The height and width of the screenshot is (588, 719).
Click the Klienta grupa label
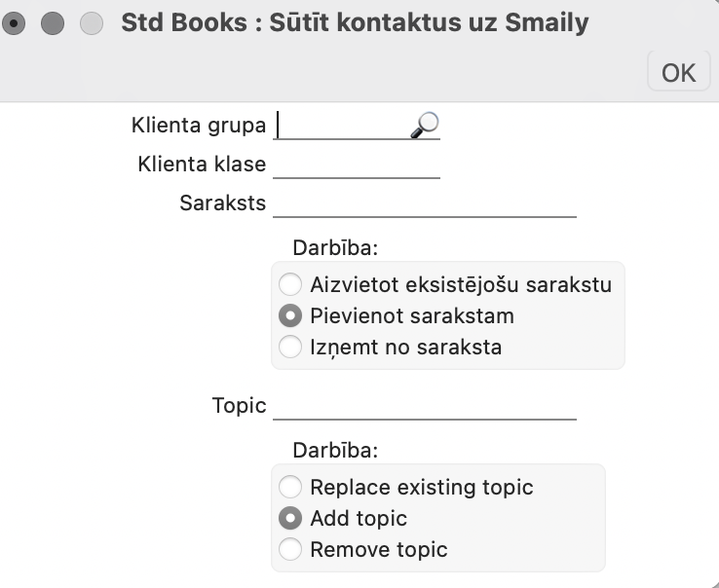point(198,126)
